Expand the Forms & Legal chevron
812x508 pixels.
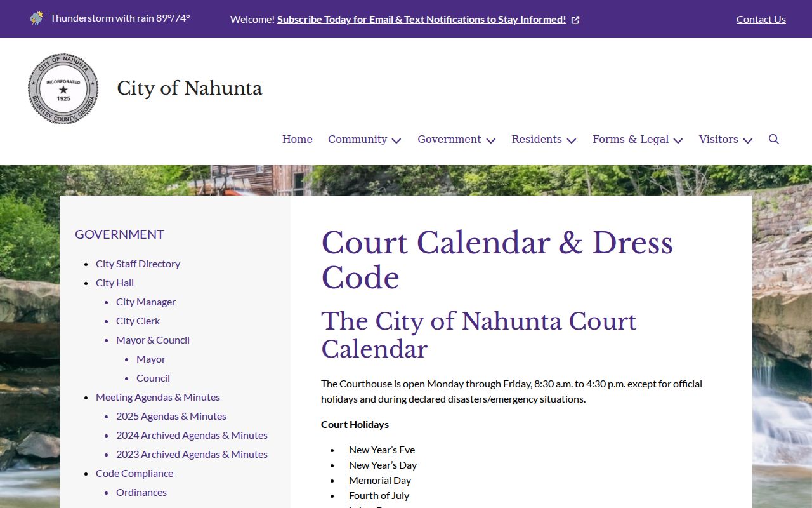pyautogui.click(x=678, y=140)
